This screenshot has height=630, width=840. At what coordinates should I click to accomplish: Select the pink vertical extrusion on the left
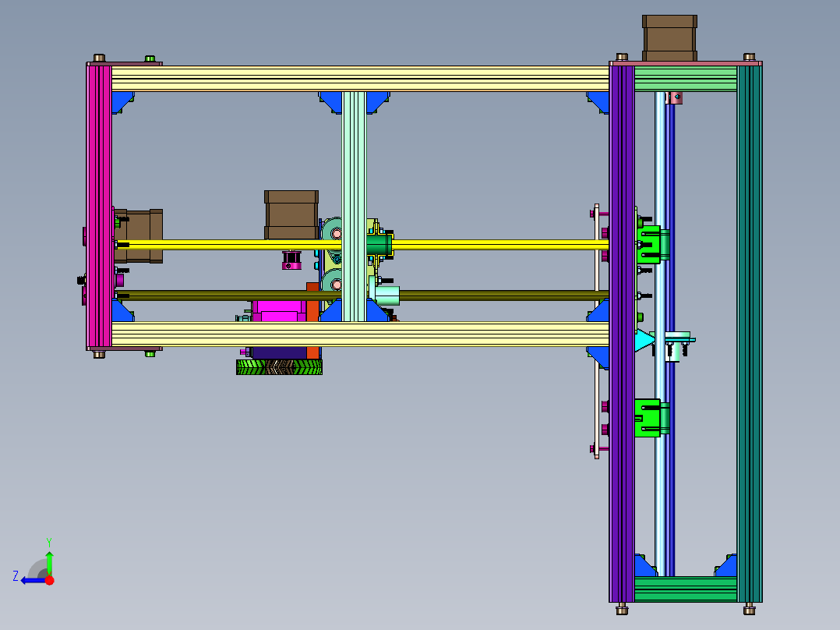[99, 207]
